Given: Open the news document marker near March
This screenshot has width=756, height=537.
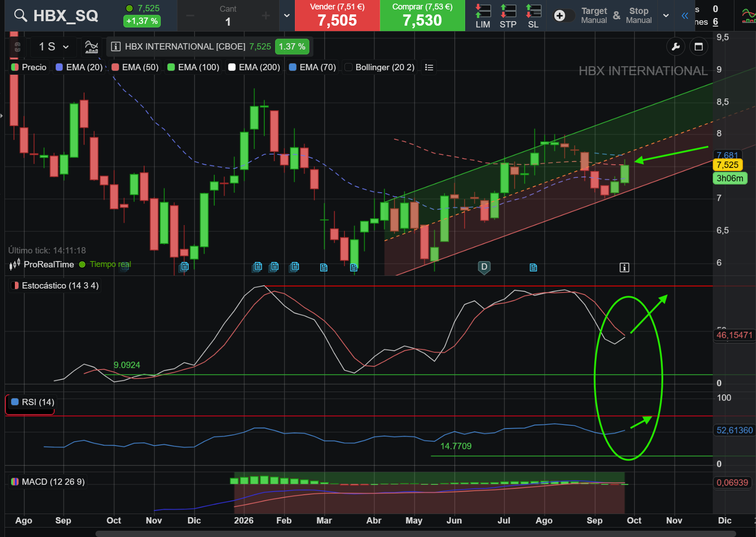Looking at the screenshot, I should (x=324, y=267).
